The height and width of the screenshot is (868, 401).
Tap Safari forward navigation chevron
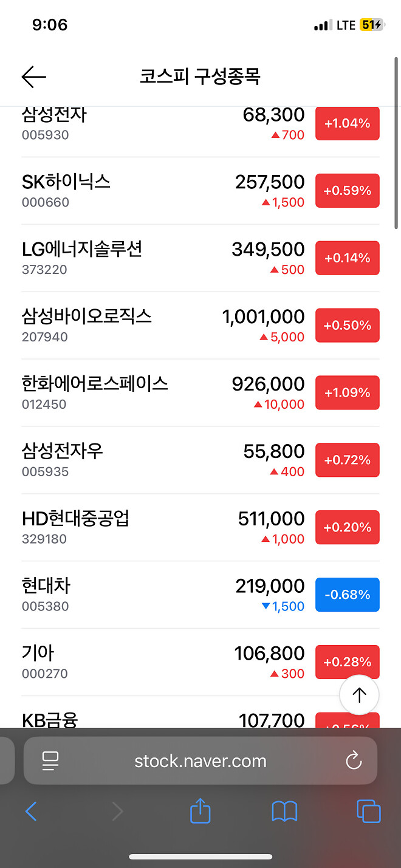(116, 811)
